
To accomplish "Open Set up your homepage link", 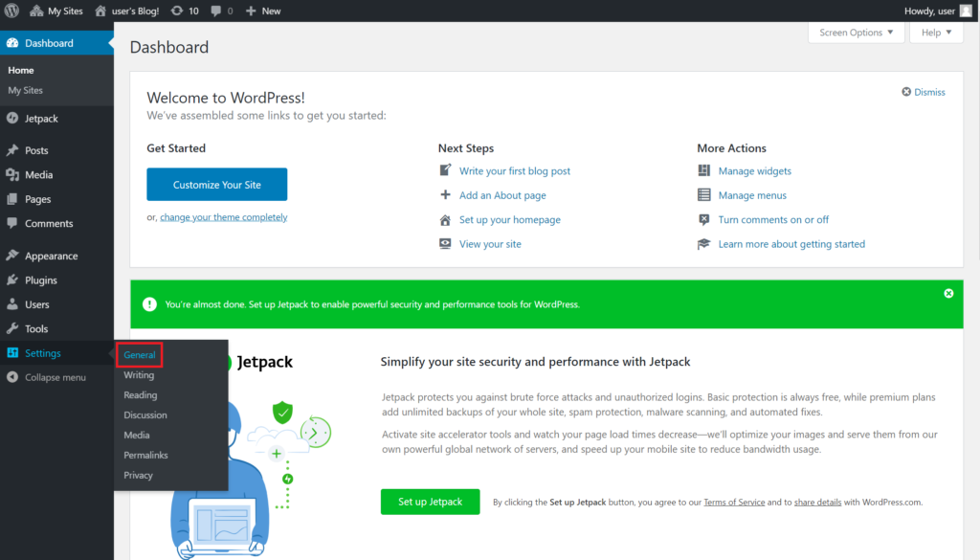I will [509, 219].
